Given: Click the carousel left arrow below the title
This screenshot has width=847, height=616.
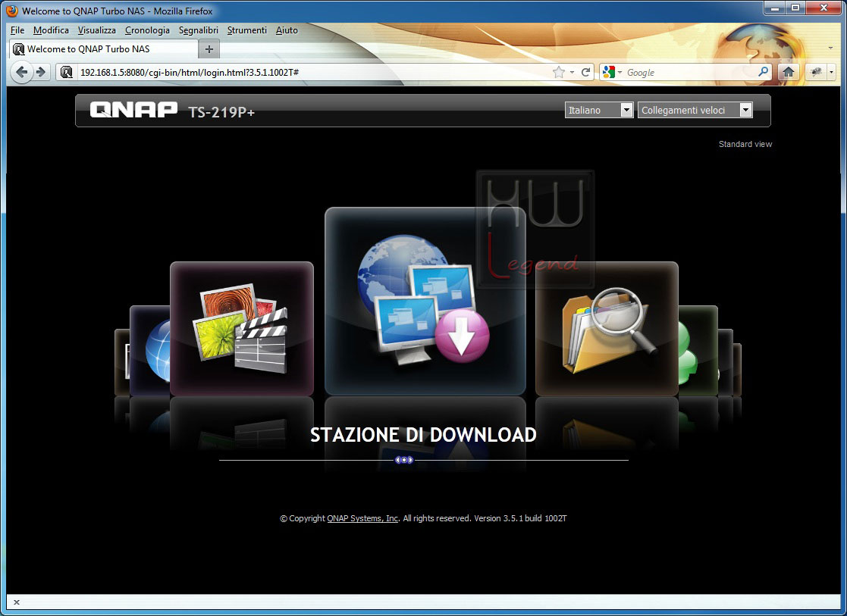Looking at the screenshot, I should coord(397,460).
